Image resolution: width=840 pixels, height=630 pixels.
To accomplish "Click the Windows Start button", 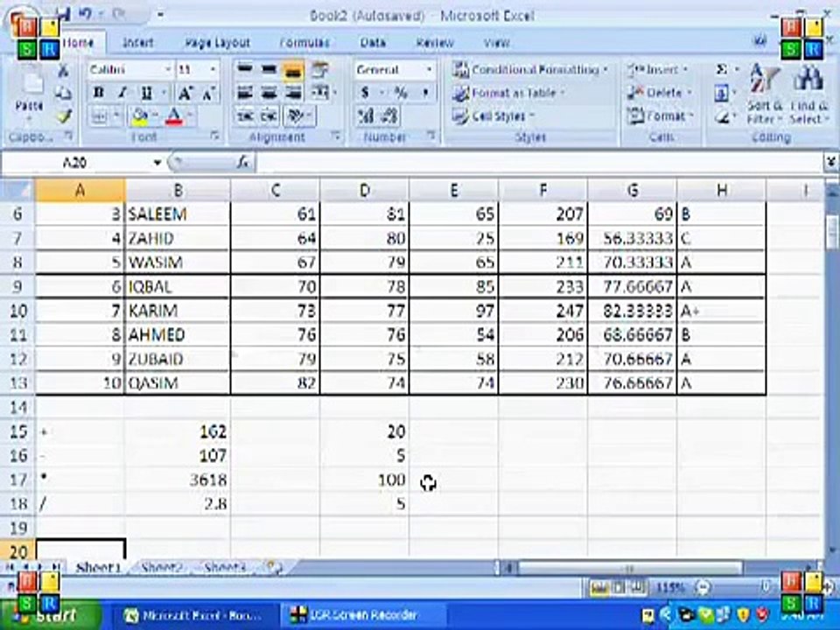I will click(x=52, y=615).
